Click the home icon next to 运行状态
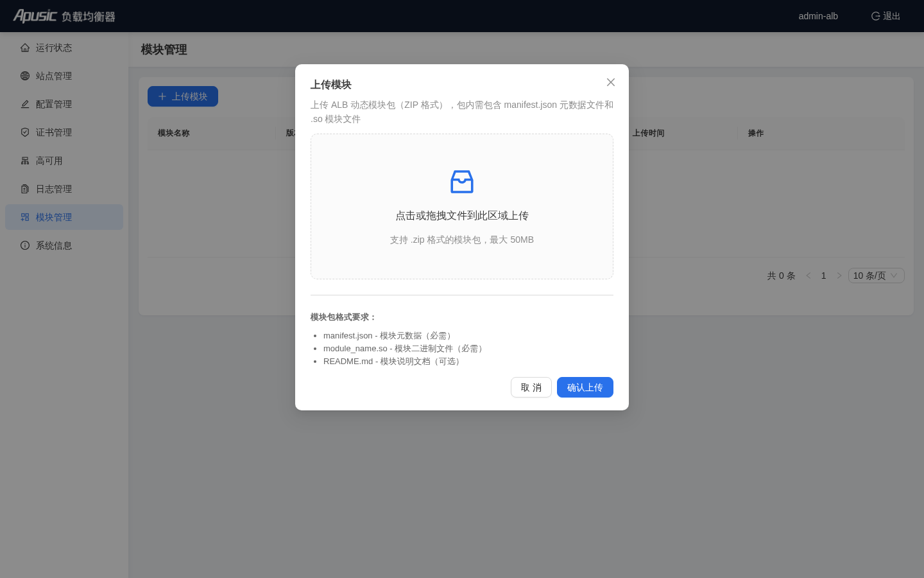The width and height of the screenshot is (924, 578). (25, 48)
